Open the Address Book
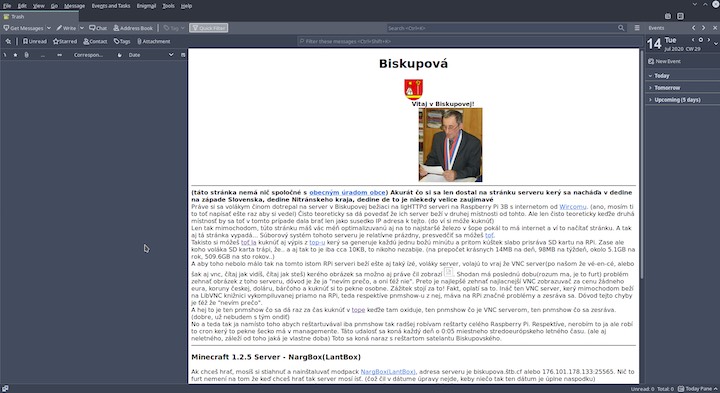 point(133,28)
